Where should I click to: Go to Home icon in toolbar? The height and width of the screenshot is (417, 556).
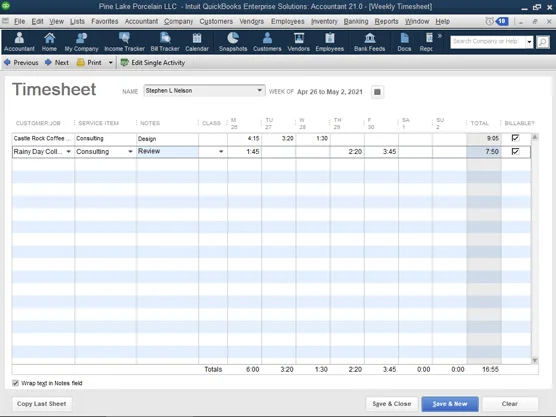click(49, 42)
